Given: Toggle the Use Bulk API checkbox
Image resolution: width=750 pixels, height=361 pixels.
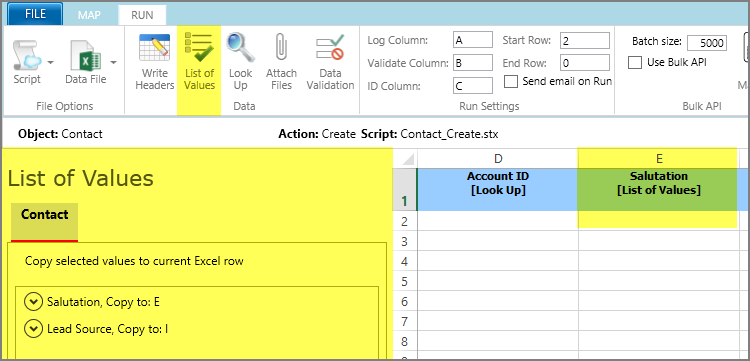Looking at the screenshot, I should 635,63.
